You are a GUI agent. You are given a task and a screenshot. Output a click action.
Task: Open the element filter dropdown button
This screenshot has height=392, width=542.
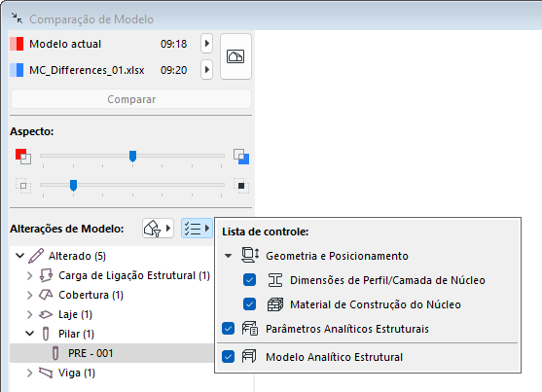[158, 229]
